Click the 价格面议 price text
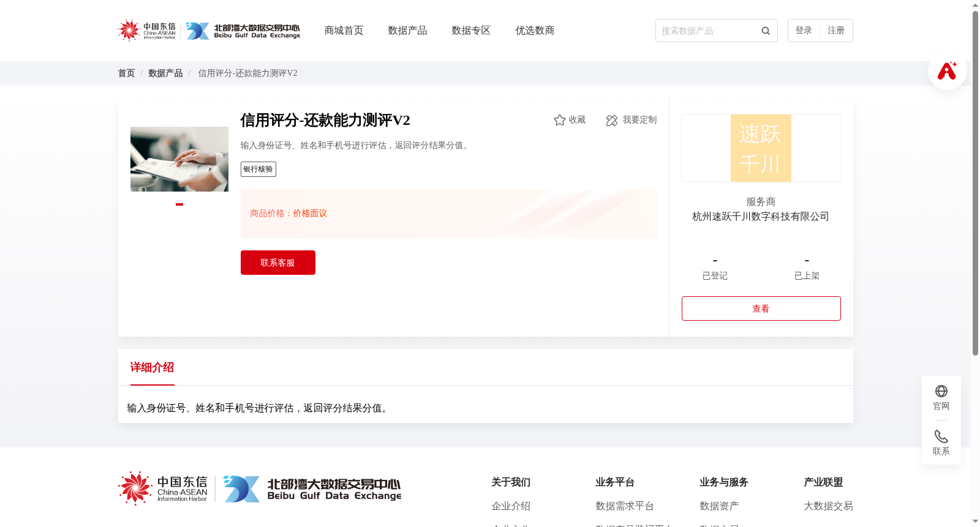980x527 pixels. tap(310, 214)
